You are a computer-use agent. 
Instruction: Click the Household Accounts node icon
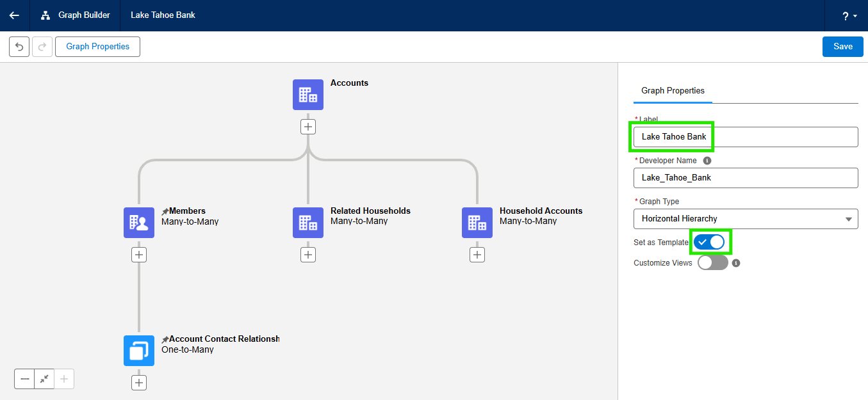click(477, 223)
